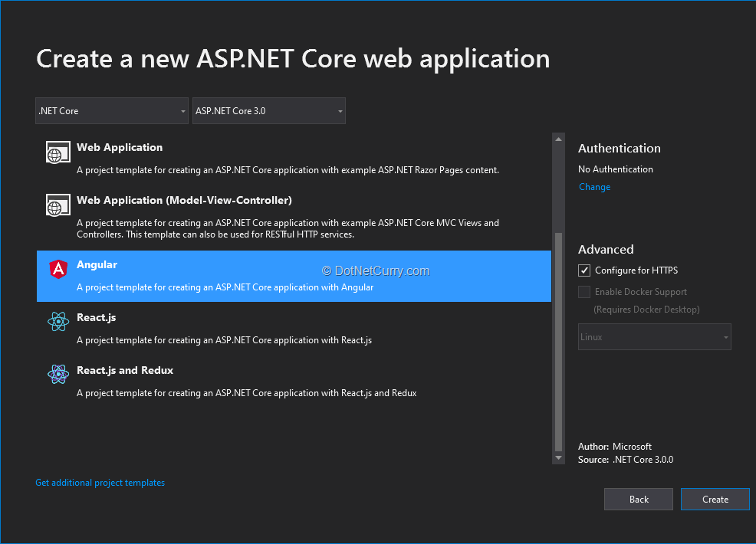This screenshot has width=756, height=544.
Task: Click the Create button
Action: 715,500
